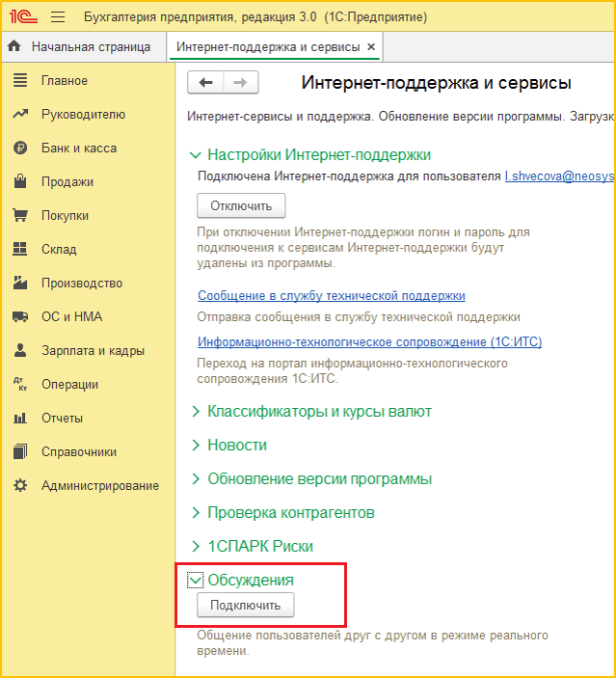Open the Отчеты section label
This screenshot has width=616, height=678.
(x=62, y=419)
